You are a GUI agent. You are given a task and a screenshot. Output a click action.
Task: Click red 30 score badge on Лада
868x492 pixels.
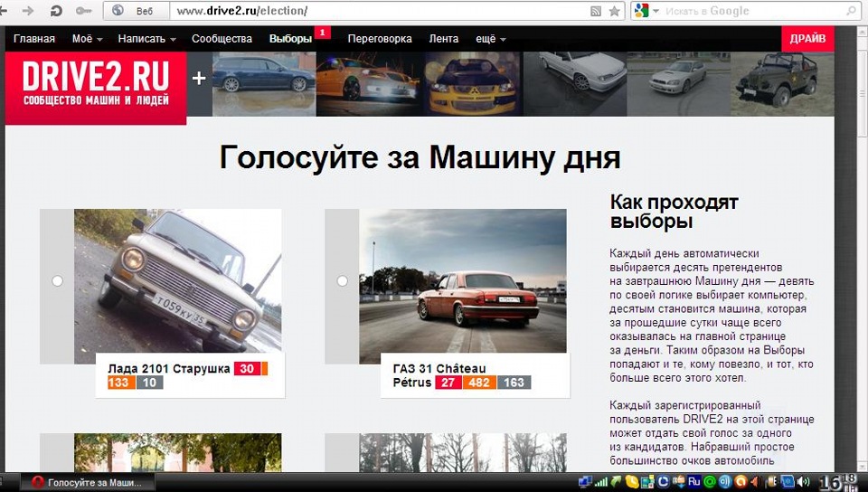[247, 369]
